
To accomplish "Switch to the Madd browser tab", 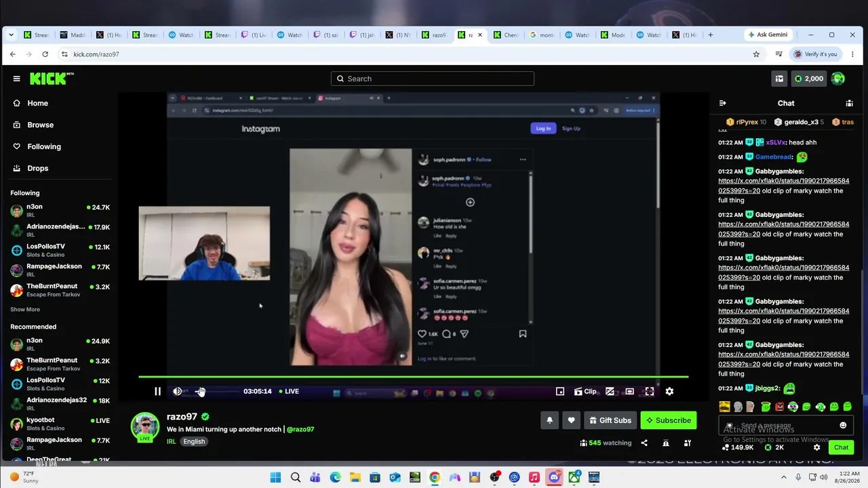I will (73, 35).
